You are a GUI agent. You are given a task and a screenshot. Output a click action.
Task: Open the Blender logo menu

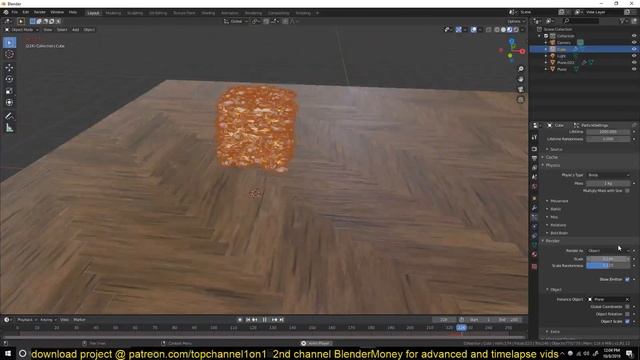(6, 12)
